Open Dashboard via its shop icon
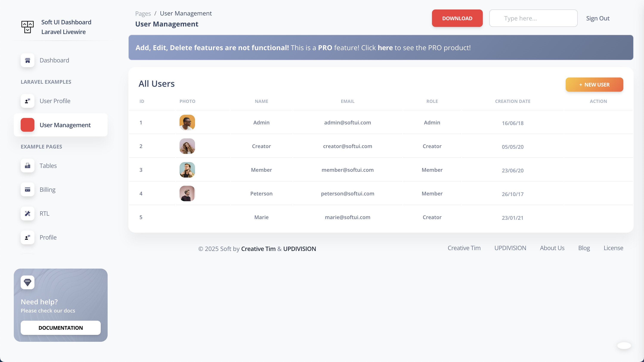This screenshot has height=362, width=644. (28, 60)
